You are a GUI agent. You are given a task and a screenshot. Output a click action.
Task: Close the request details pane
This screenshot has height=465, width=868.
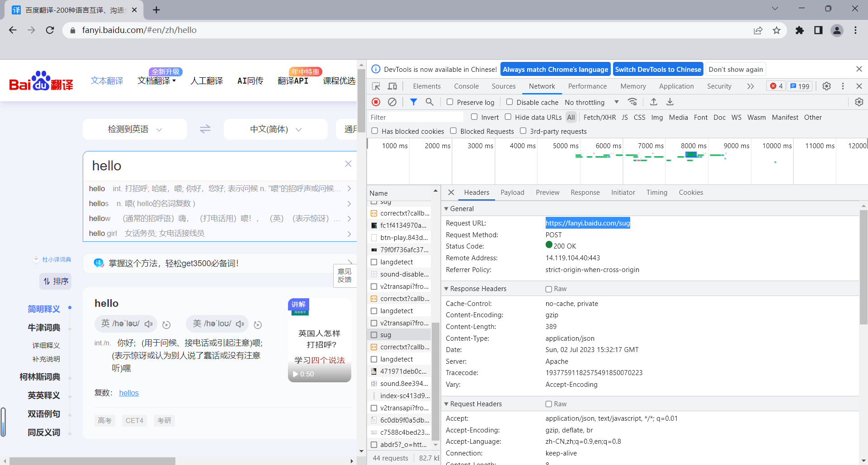tap(451, 193)
